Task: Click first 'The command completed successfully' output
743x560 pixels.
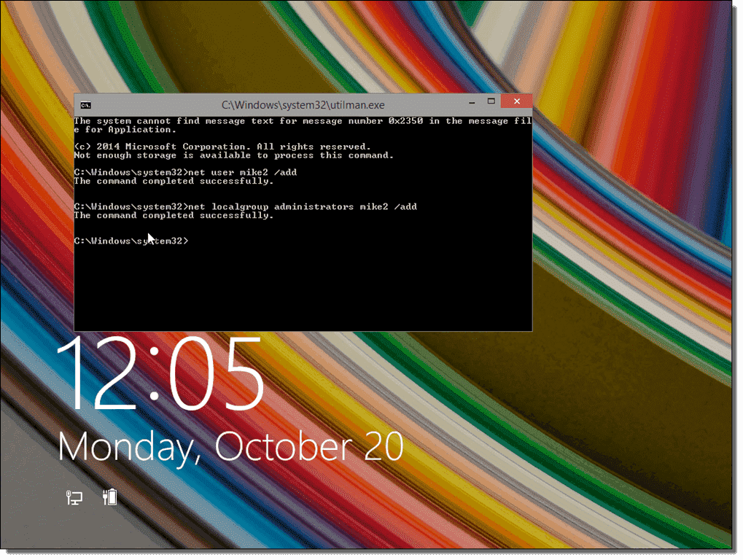Action: [174, 181]
